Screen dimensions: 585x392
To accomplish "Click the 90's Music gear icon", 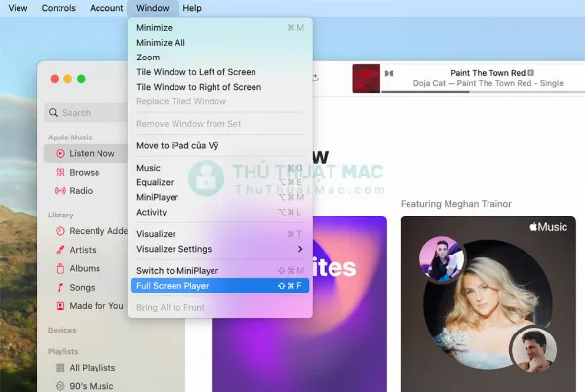I will point(60,386).
